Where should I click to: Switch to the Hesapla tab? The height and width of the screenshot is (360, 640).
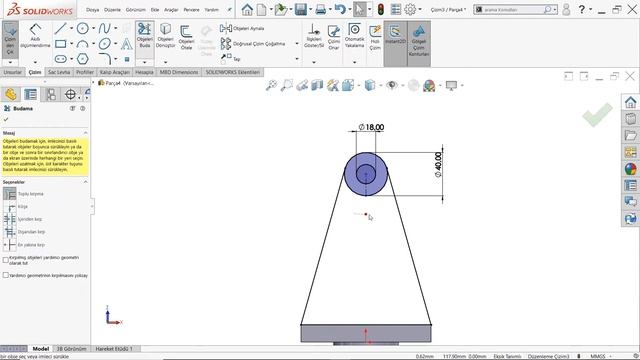click(x=144, y=72)
